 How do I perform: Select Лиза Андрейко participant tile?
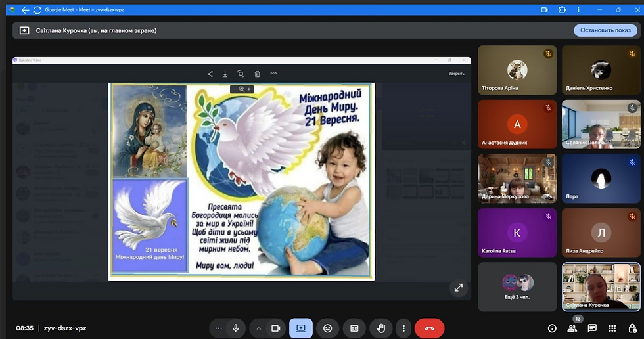[x=601, y=233]
